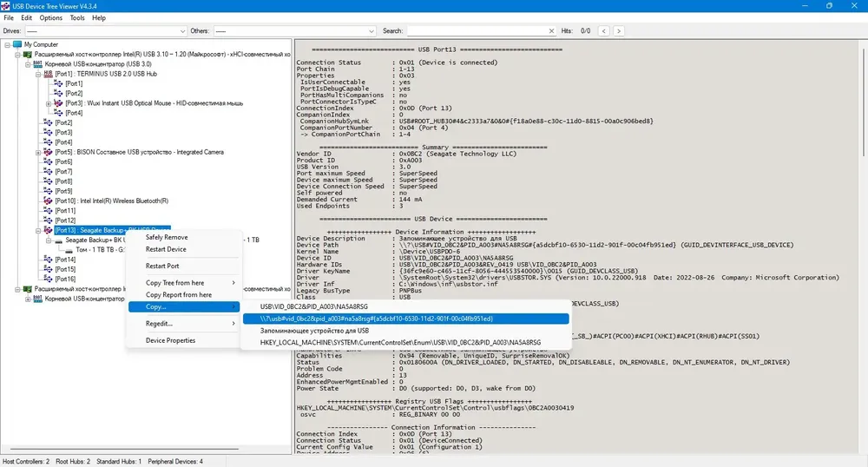
Task: Click the empty Port7 port icon
Action: point(48,172)
